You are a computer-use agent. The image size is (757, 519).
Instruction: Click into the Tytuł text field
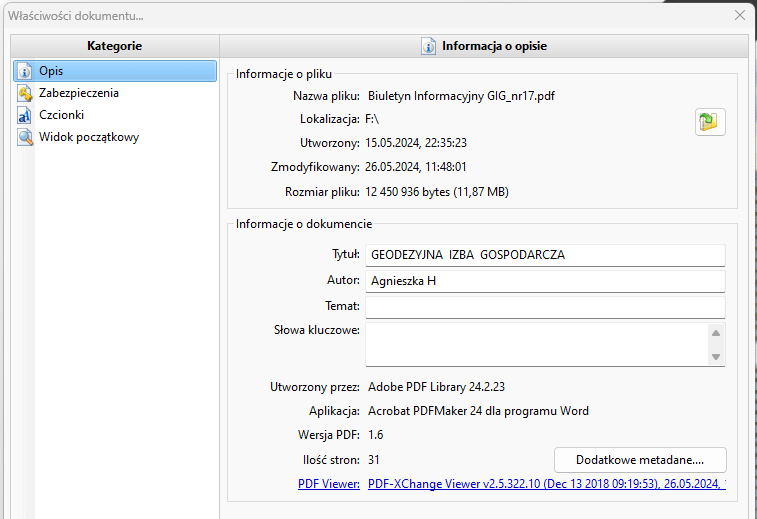coord(545,255)
